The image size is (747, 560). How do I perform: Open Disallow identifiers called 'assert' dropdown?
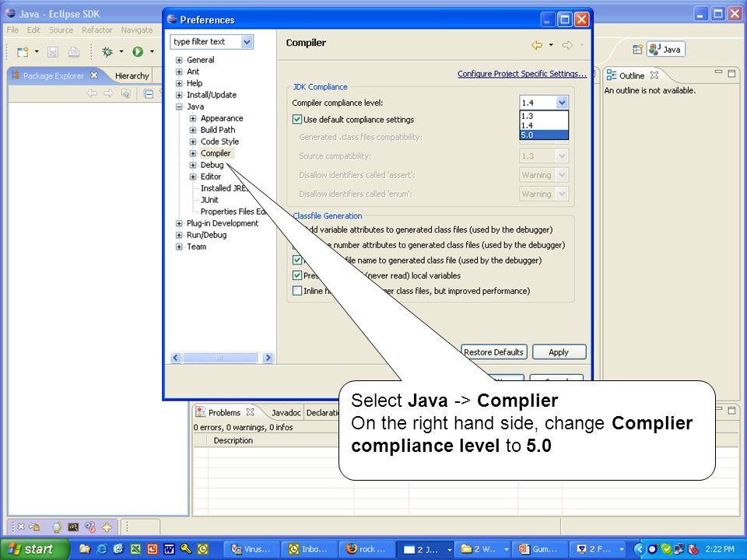(x=562, y=175)
